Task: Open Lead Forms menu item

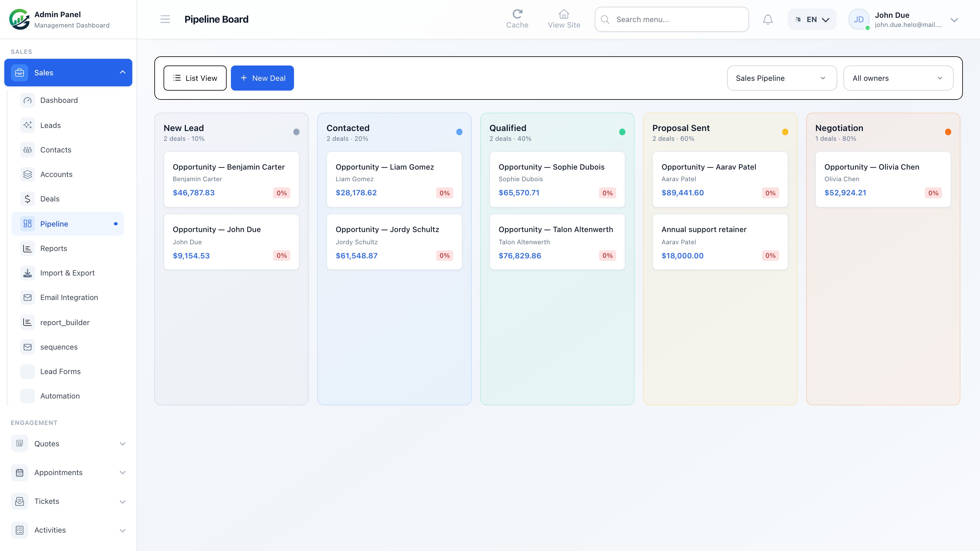Action: (x=68, y=372)
